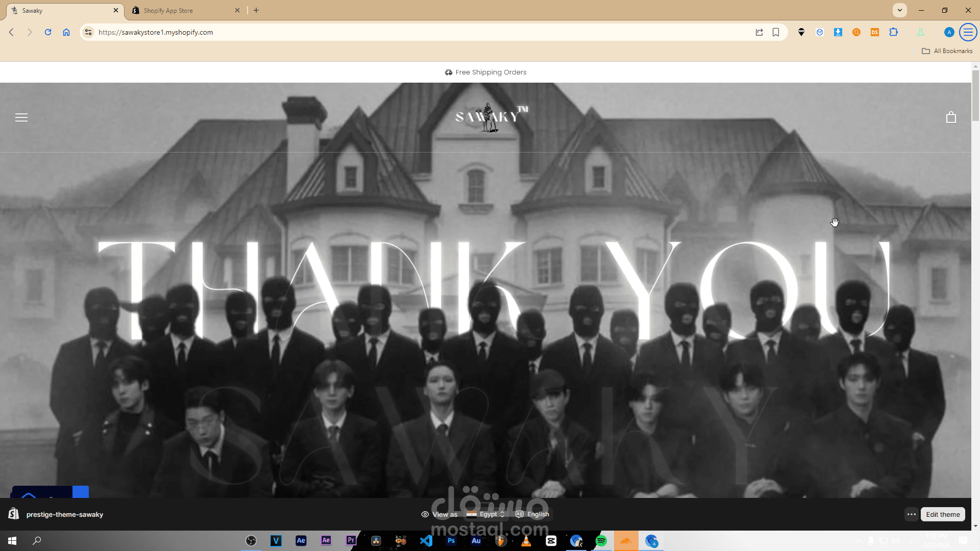
Task: Click the browser home button
Action: click(x=66, y=32)
